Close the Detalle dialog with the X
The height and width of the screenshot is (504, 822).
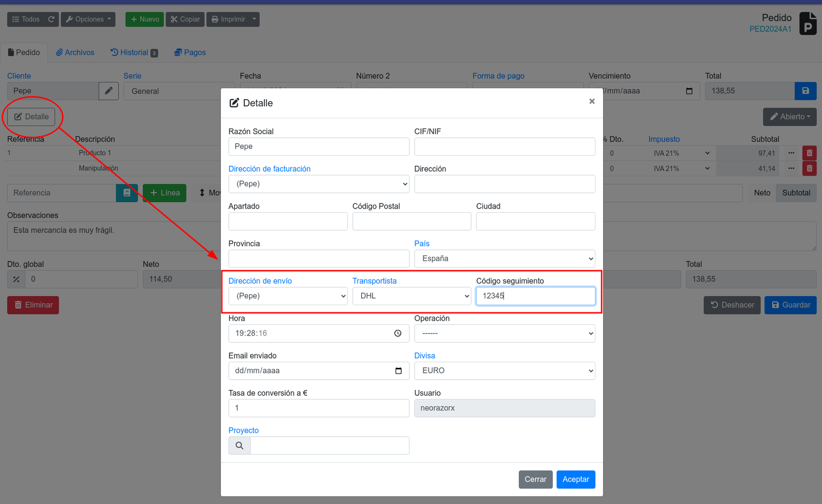pyautogui.click(x=592, y=101)
